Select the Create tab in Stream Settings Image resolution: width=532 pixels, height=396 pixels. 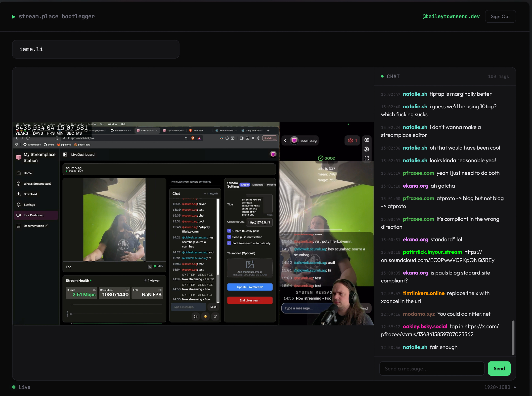pyautogui.click(x=245, y=185)
